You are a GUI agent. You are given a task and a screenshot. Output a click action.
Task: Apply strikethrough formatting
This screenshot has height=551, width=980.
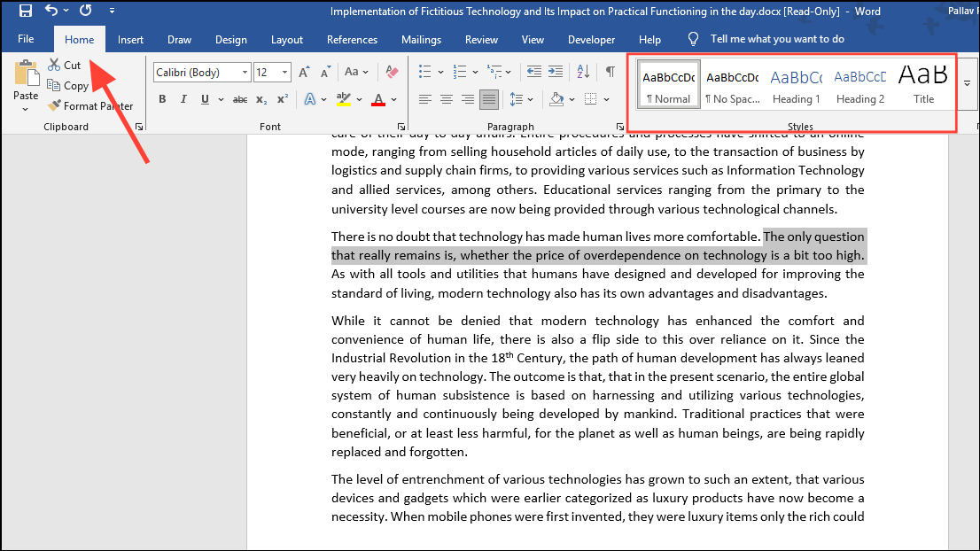tap(239, 98)
